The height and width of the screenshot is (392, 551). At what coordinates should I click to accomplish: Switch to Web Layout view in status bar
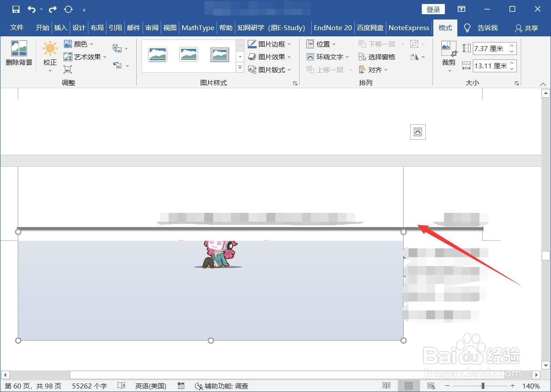[431, 386]
